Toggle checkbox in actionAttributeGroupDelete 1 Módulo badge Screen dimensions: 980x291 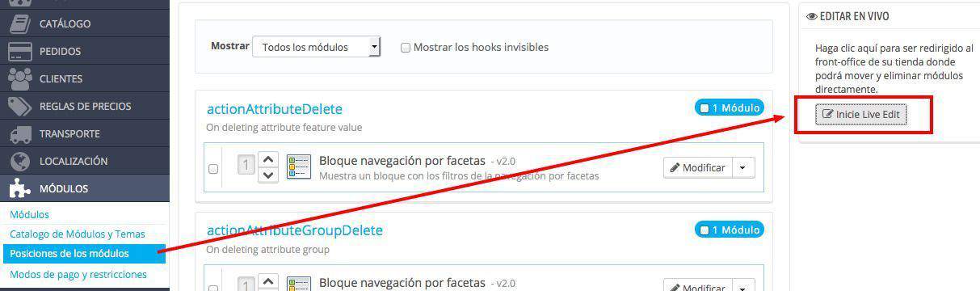pyautogui.click(x=705, y=230)
